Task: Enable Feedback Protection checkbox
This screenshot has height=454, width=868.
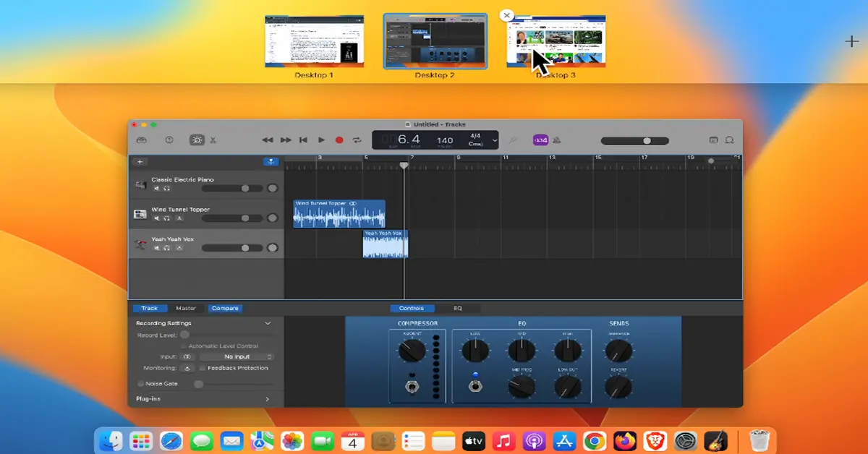Action: pos(203,368)
